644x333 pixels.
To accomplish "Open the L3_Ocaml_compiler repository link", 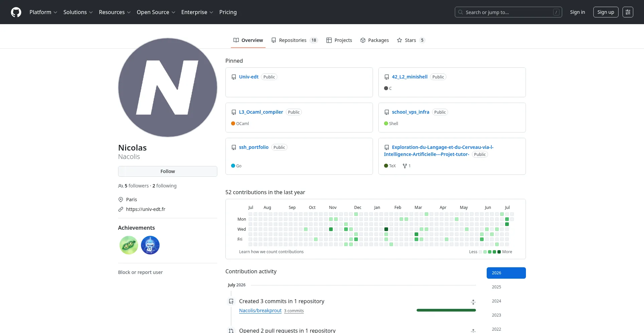I will (261, 112).
